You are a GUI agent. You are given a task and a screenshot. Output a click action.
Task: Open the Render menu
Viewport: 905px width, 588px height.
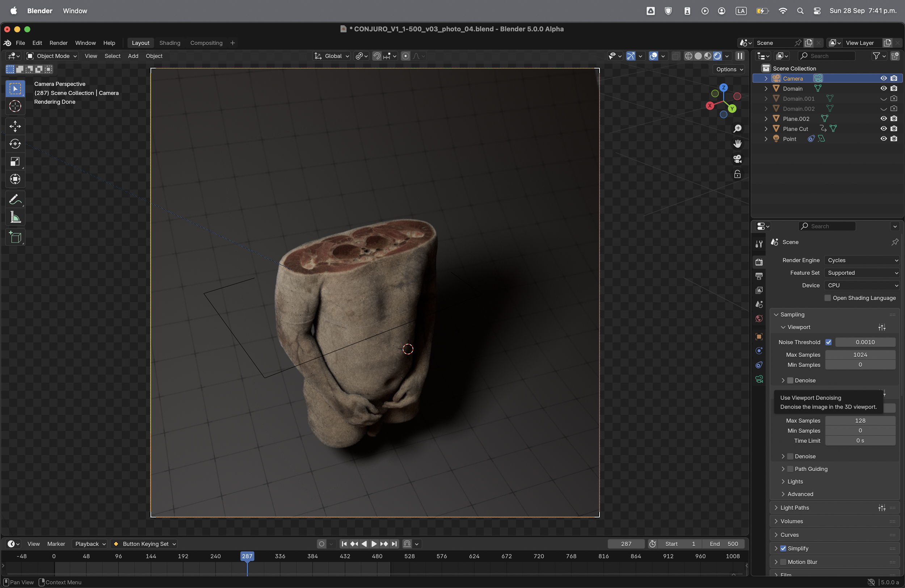point(58,43)
